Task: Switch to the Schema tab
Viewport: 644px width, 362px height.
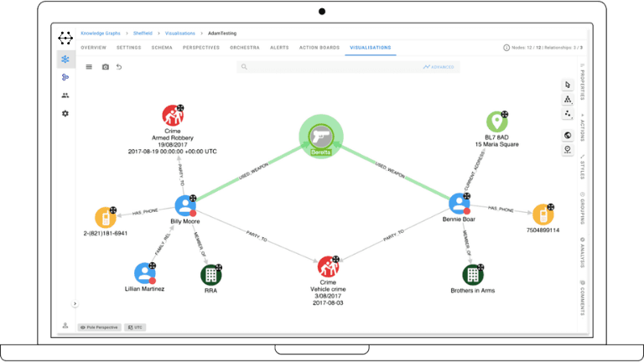Action: (x=163, y=48)
